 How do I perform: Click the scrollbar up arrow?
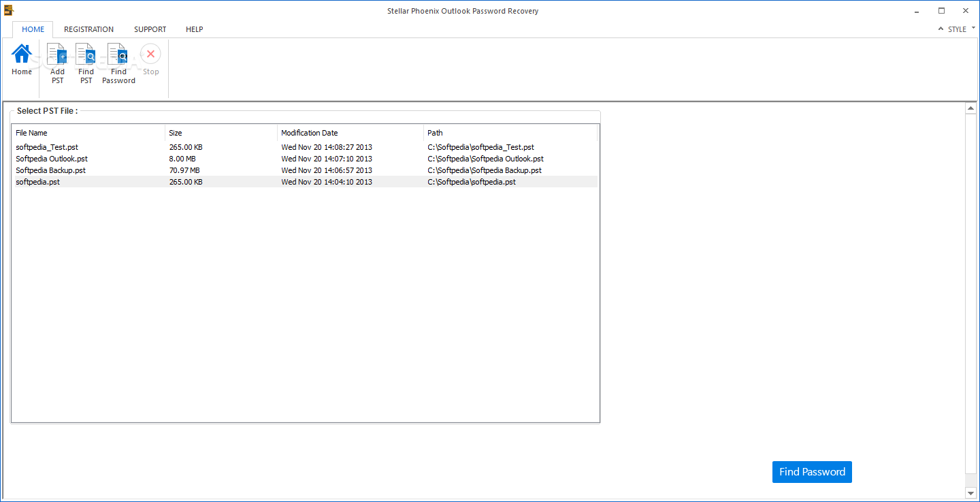pos(971,108)
